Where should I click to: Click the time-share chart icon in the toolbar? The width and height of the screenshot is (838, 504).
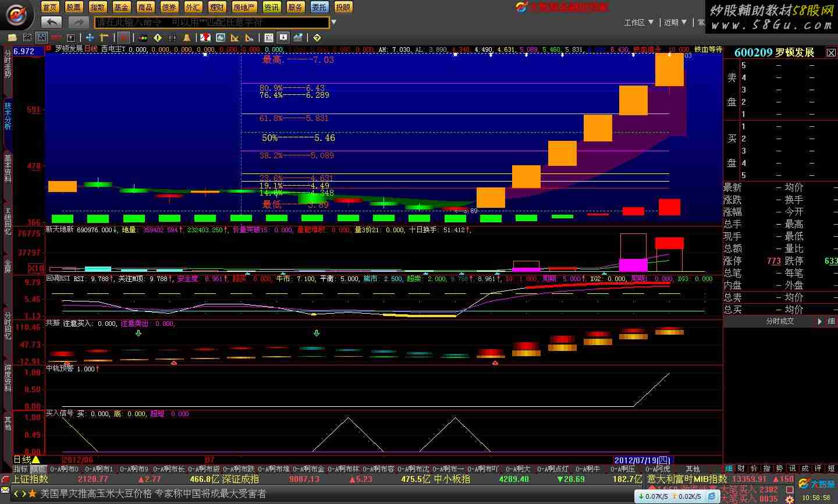click(27, 37)
